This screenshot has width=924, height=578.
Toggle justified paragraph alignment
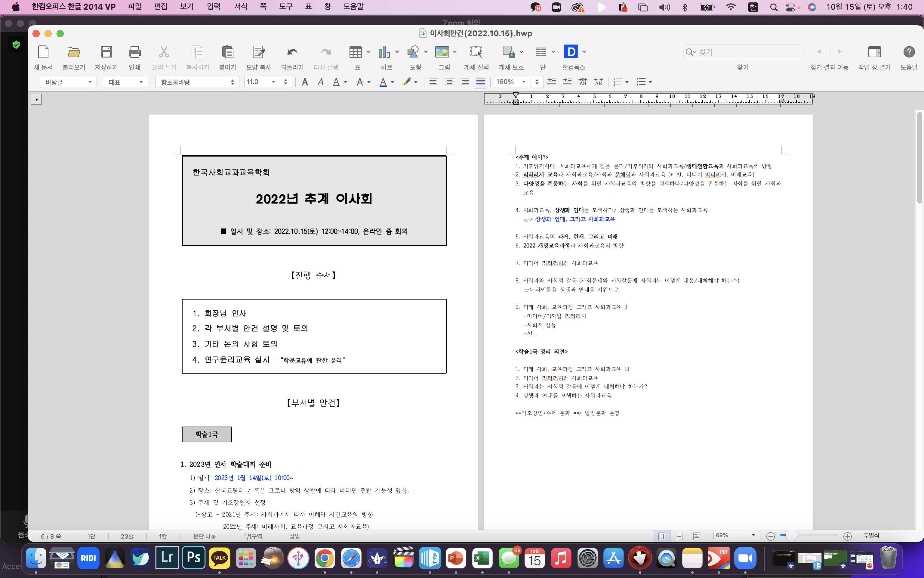pos(480,82)
